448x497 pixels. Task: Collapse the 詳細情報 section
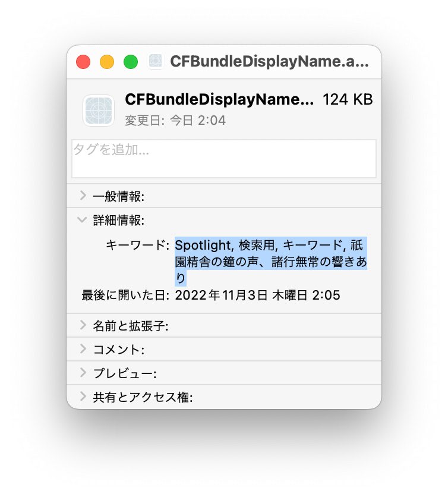point(83,219)
